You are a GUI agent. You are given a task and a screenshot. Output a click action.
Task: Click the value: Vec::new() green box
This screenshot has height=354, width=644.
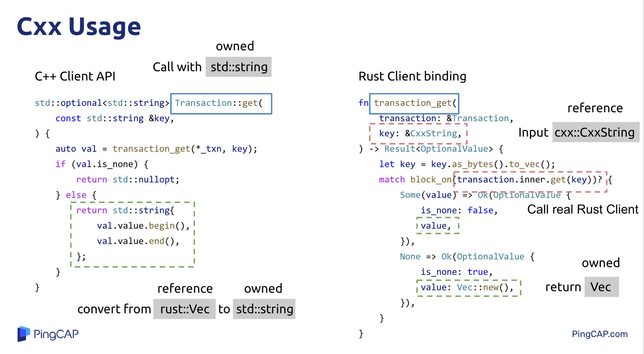pos(468,288)
